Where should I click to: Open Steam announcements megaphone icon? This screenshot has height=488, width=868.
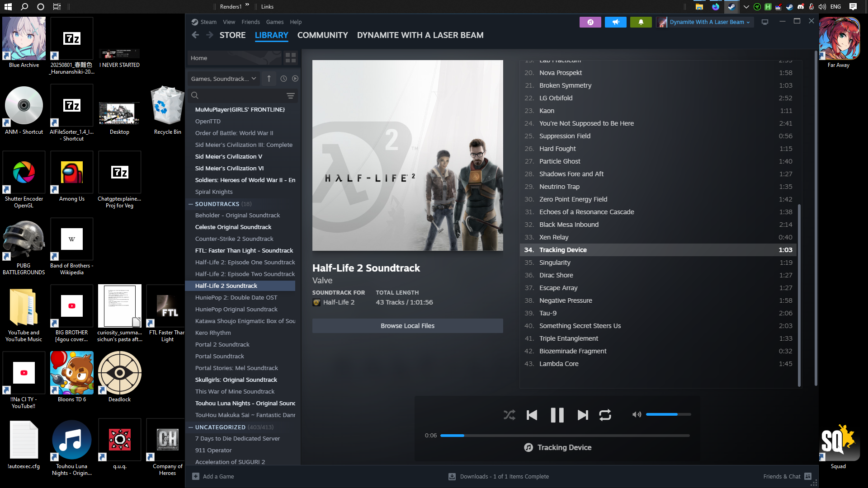pos(615,22)
